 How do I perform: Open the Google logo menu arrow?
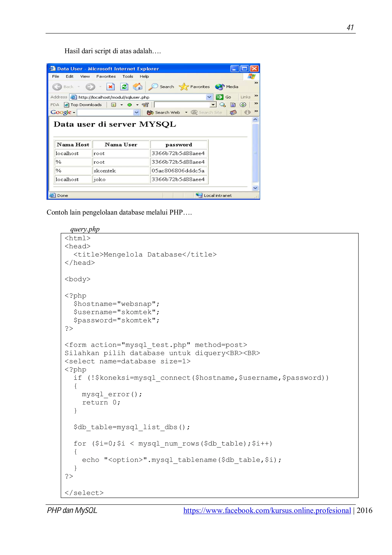74,113
